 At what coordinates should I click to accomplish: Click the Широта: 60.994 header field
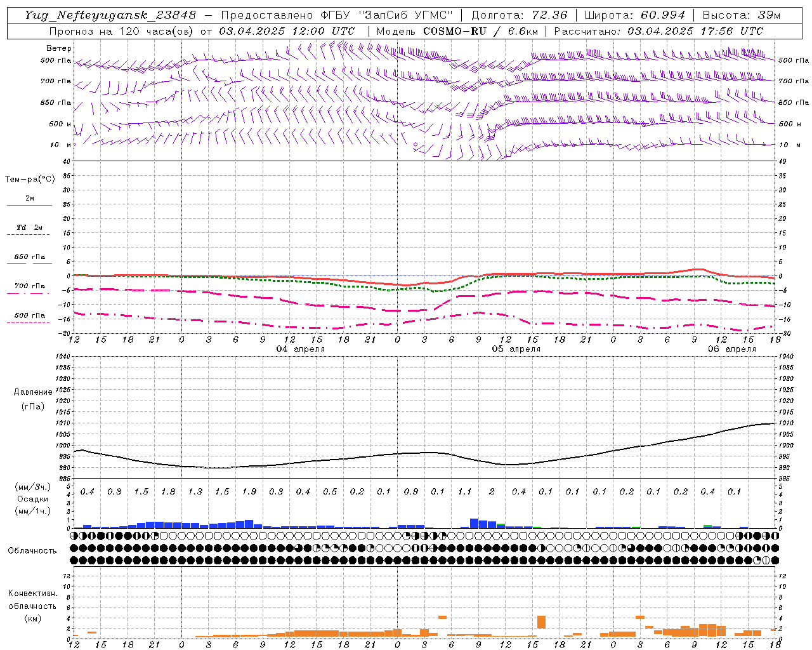(x=634, y=15)
